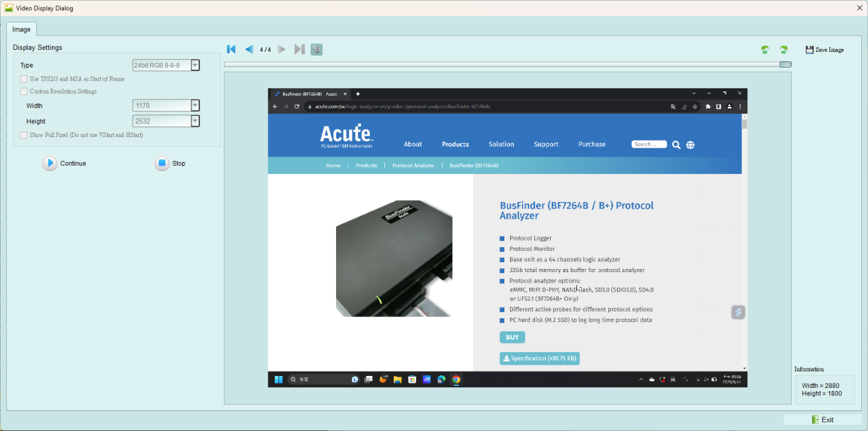Click the floating round icon on page's right edge
The height and width of the screenshot is (431, 868).
tap(738, 312)
